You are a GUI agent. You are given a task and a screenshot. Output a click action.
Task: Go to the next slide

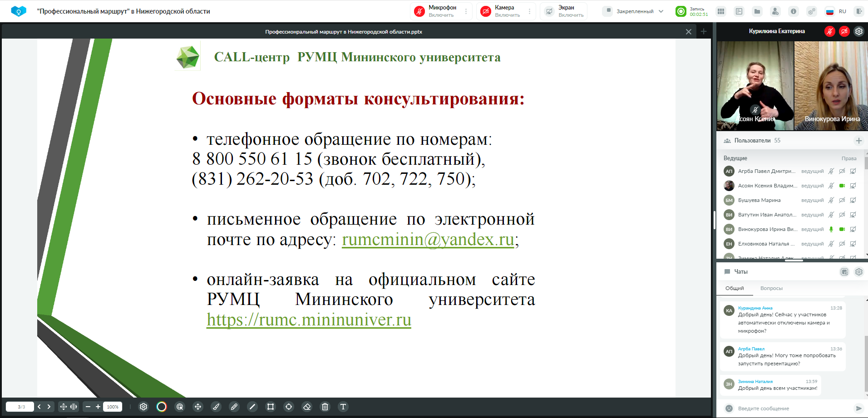click(49, 407)
